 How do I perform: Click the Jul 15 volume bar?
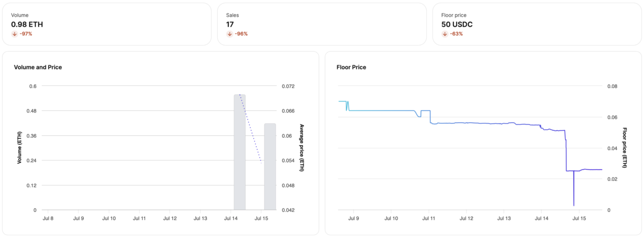(x=270, y=167)
